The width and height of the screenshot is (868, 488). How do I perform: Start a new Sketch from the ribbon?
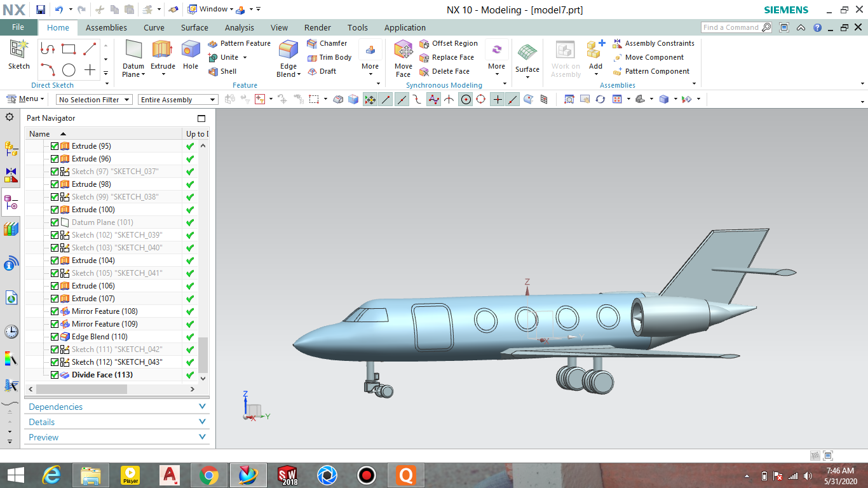(x=19, y=55)
